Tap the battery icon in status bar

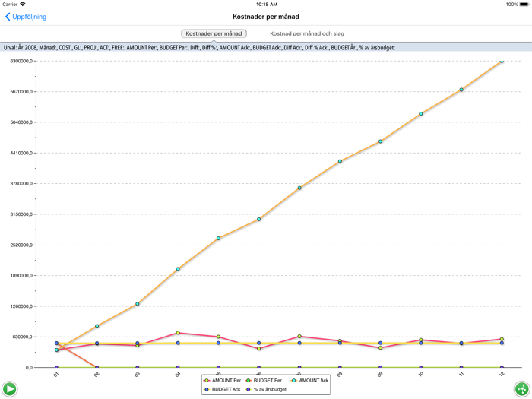(x=524, y=5)
